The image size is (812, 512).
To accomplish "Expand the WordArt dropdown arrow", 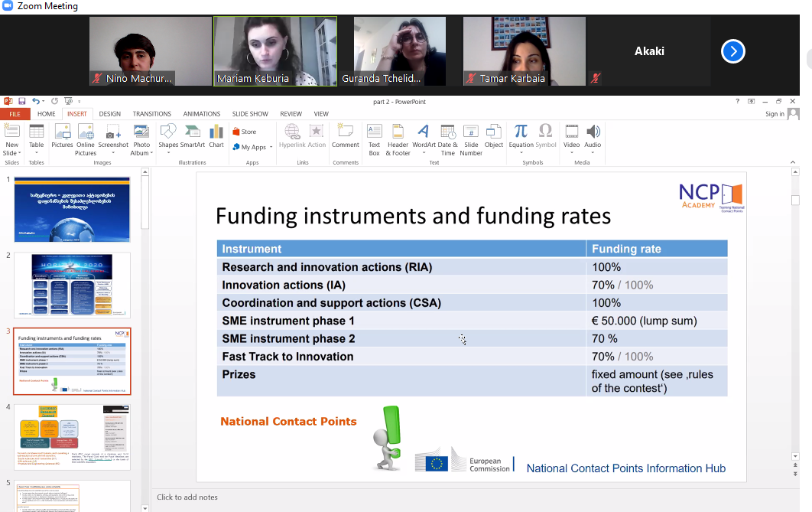I will coord(424,153).
